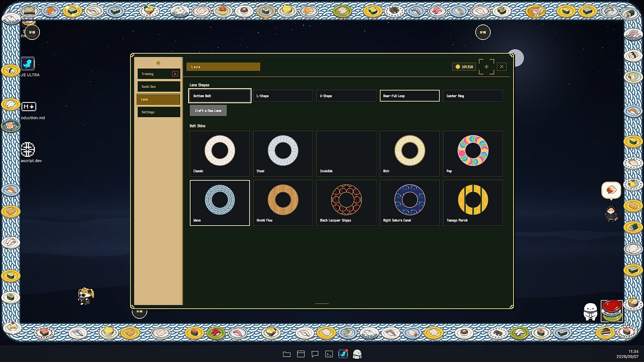644x362 pixels.
Task: Click the dark-haired pixel character
Action: pyautogui.click(x=611, y=214)
